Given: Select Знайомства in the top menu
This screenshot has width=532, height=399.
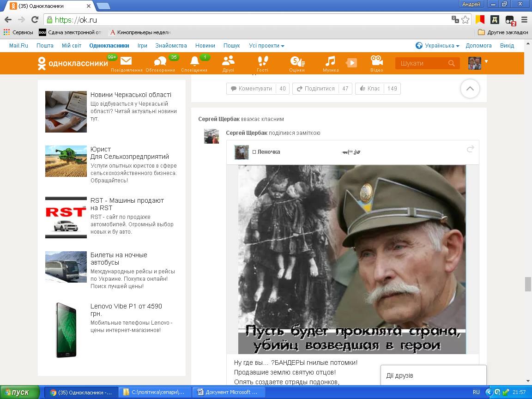Looking at the screenshot, I should click(171, 46).
